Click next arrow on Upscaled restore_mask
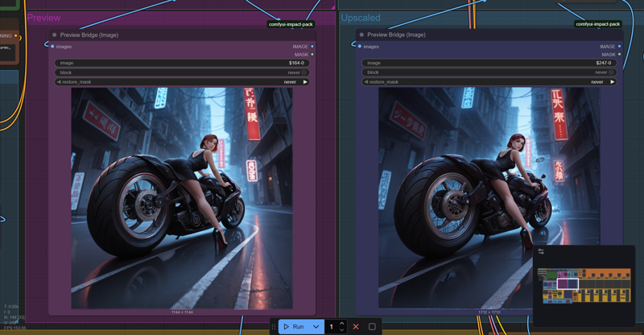644x335 pixels. tap(613, 82)
